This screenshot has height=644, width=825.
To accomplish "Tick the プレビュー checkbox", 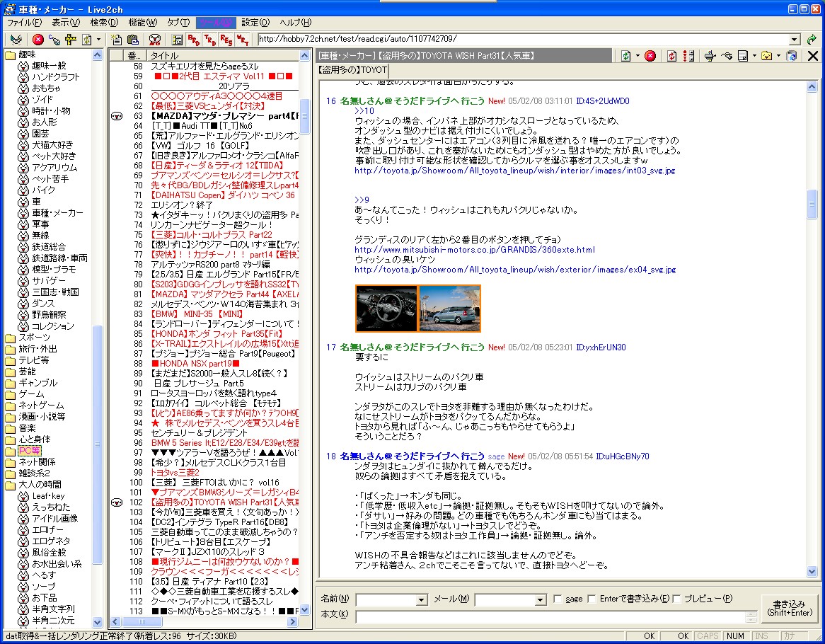I will tap(676, 599).
